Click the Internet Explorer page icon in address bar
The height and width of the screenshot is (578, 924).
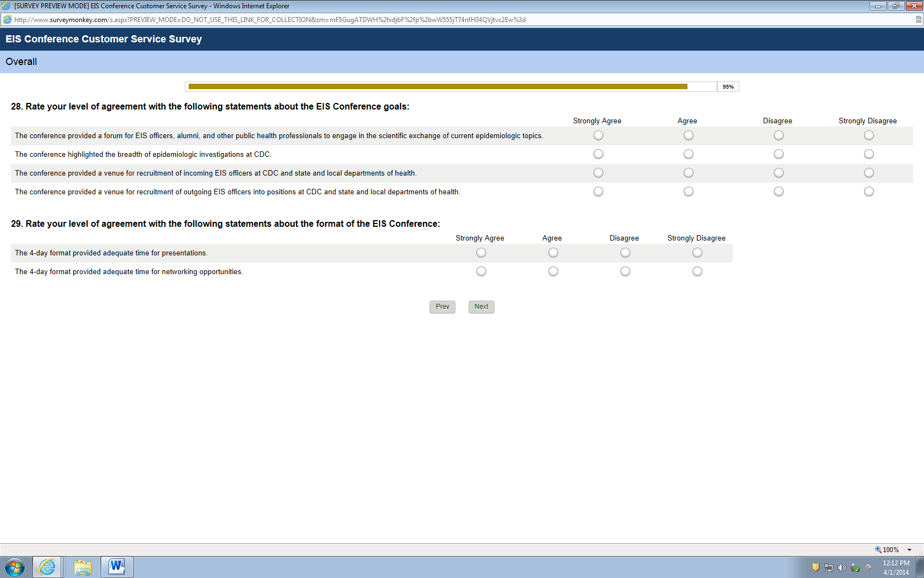7,19
